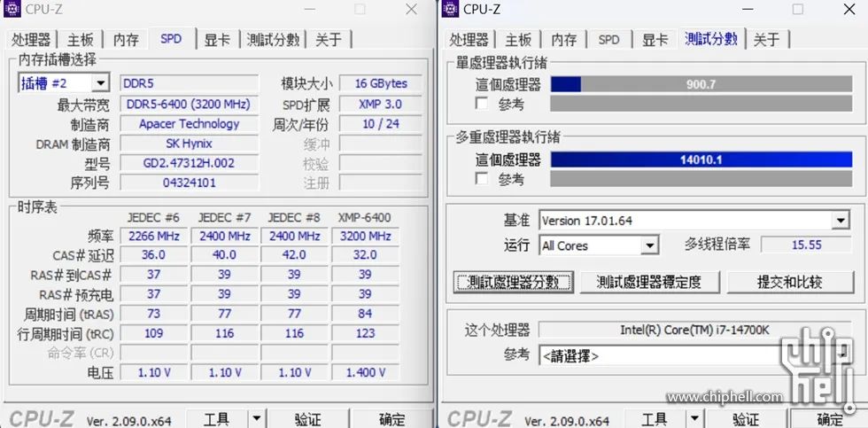Enable multi-thread 參考 checkbox
Viewport: 868px width, 428px height.
coord(482,179)
